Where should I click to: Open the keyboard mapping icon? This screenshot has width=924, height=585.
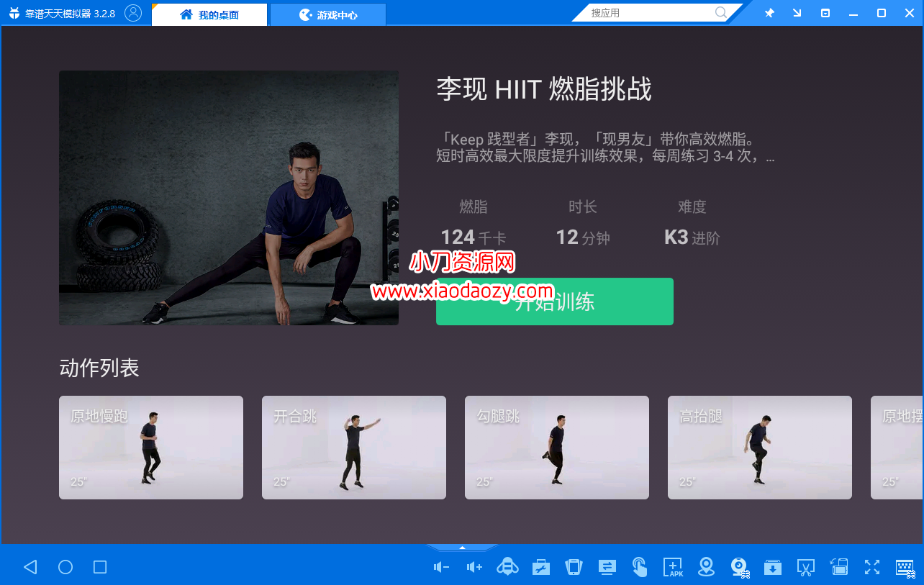pos(905,567)
